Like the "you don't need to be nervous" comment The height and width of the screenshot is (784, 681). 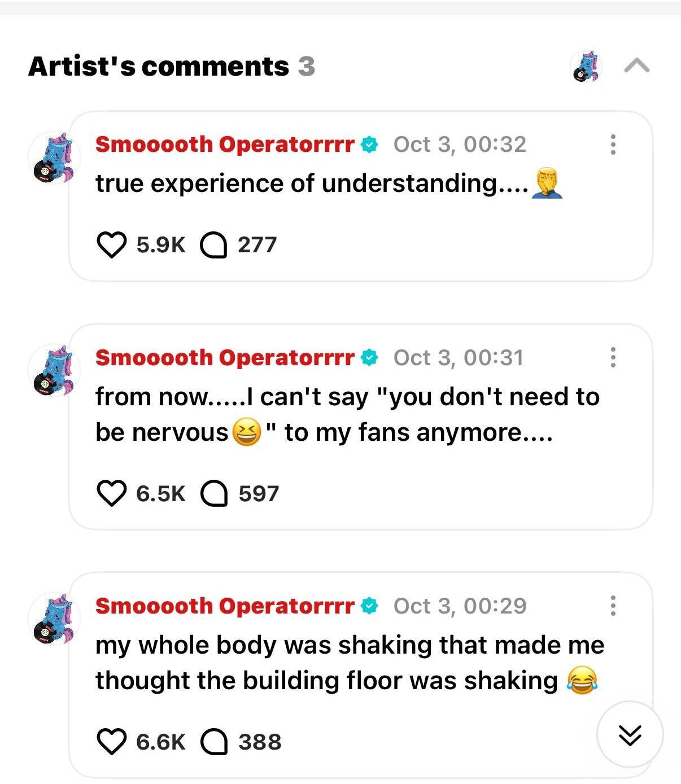coord(112,493)
